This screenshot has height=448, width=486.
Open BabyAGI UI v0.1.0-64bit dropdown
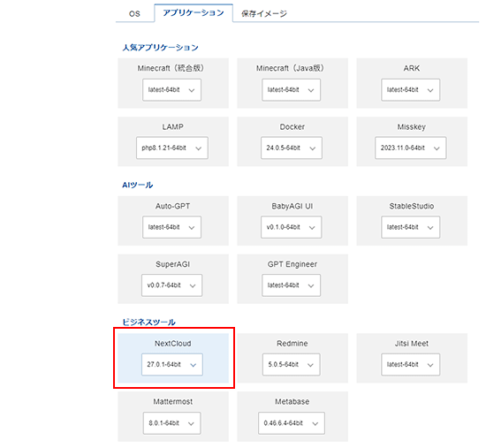point(292,227)
